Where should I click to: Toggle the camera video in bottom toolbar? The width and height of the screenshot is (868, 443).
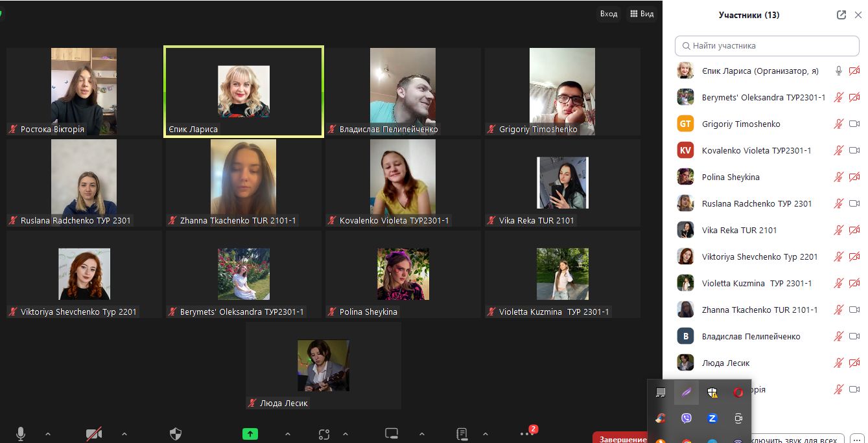tap(94, 434)
